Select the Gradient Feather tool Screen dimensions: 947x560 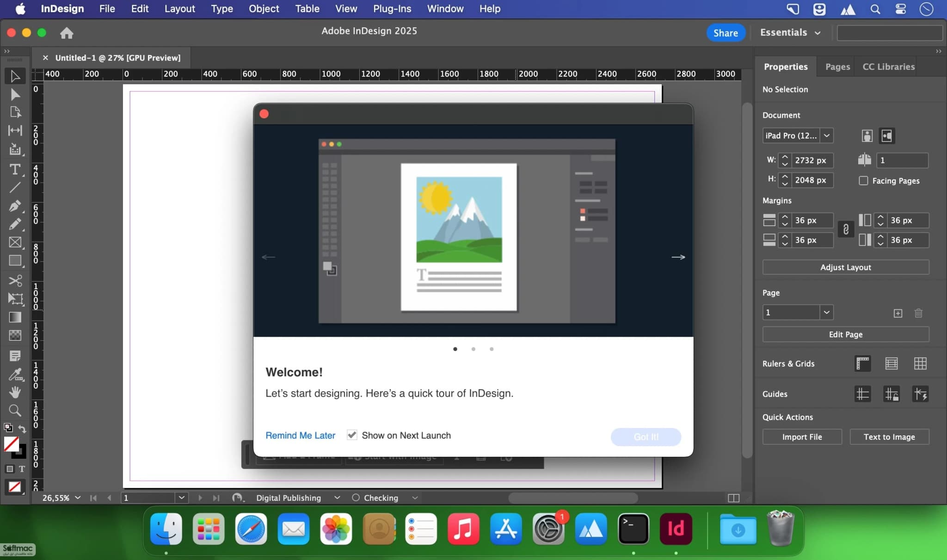pos(15,335)
